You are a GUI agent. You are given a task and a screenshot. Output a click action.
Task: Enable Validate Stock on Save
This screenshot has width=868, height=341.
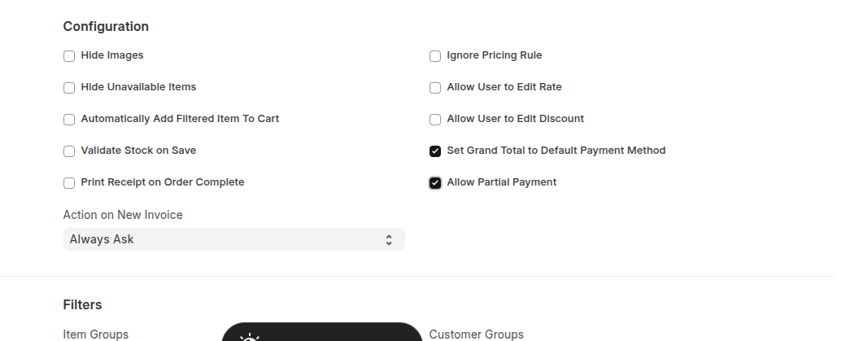69,151
